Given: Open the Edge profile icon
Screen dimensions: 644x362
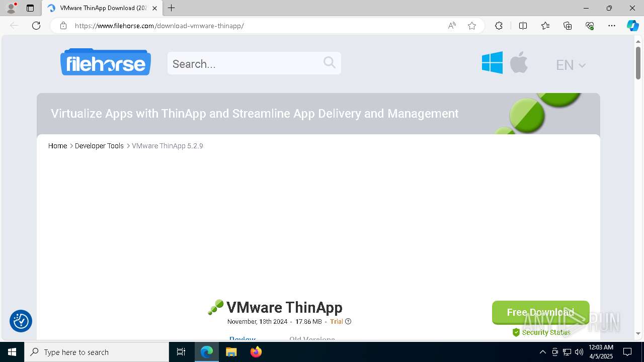Looking at the screenshot, I should point(11,8).
